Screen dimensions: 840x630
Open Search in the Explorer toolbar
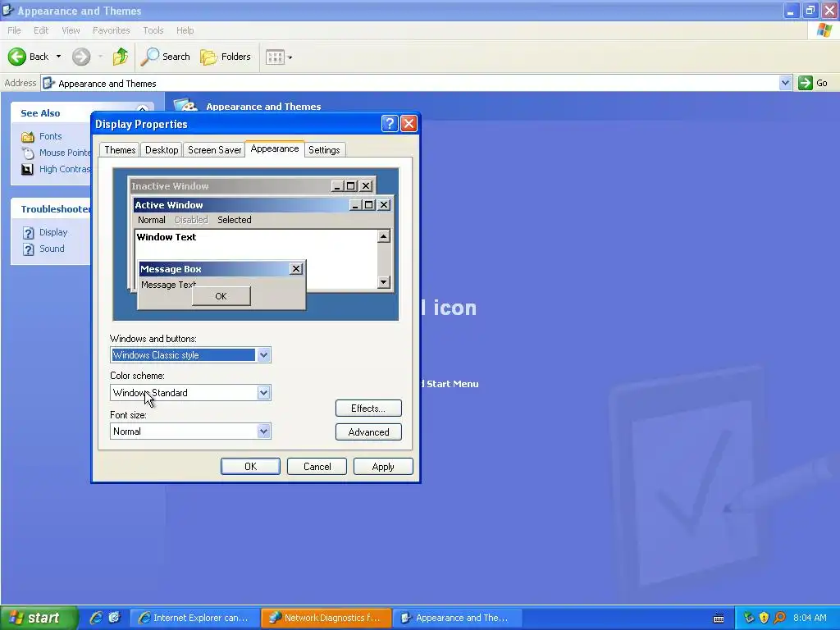click(166, 57)
